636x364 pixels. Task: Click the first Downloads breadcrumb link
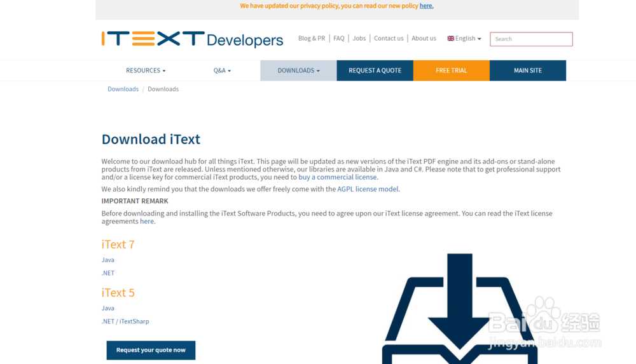coord(123,89)
